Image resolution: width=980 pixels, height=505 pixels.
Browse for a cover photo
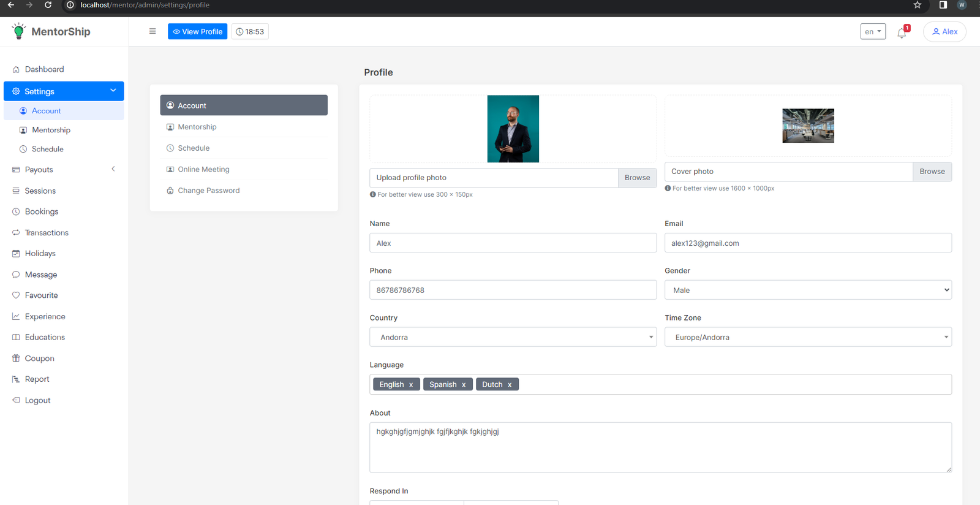coord(932,172)
